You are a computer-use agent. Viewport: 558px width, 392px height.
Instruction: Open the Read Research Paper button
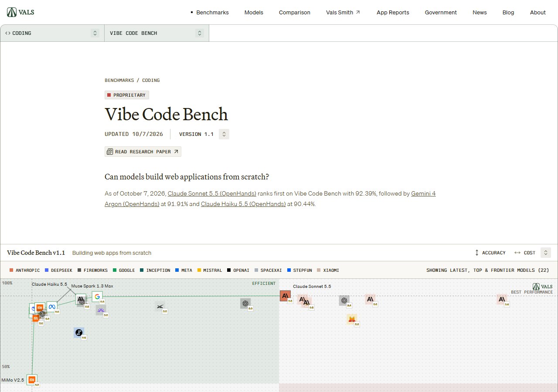(x=143, y=152)
